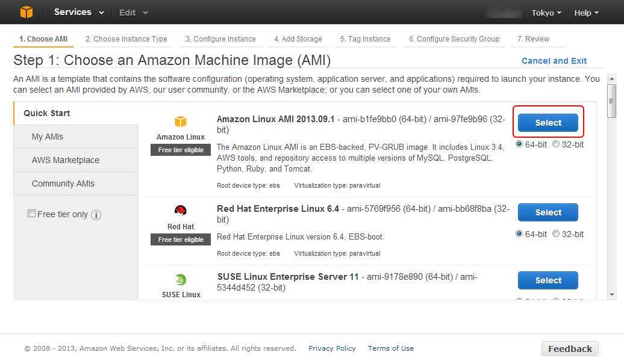Viewport: 624px width, 364px height.
Task: Select the Amazon Linux AMI
Action: tap(548, 123)
